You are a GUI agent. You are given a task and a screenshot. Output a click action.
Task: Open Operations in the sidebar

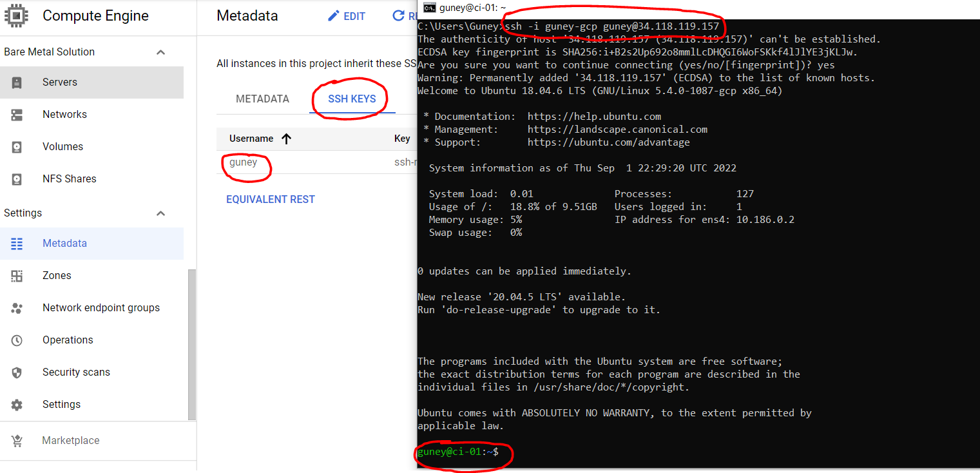[91, 340]
